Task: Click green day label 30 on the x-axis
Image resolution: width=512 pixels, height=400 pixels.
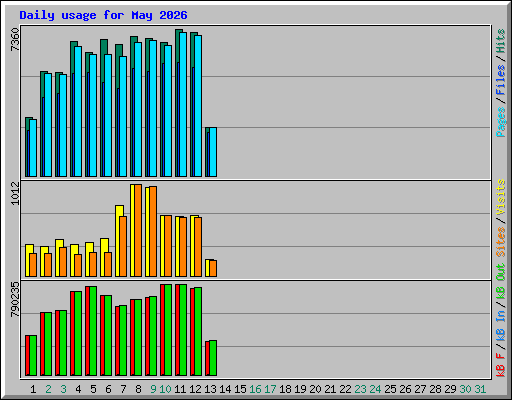Action: pyautogui.click(x=465, y=389)
